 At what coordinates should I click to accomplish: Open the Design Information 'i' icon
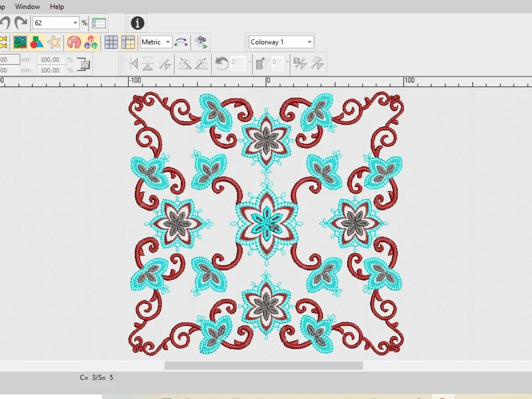pyautogui.click(x=136, y=23)
